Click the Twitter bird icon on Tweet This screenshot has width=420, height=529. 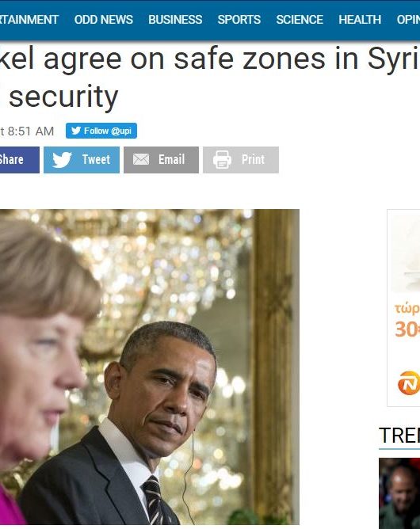pyautogui.click(x=62, y=160)
